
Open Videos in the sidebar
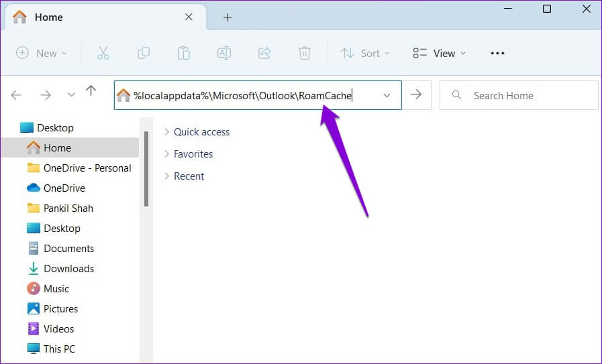coord(50,328)
